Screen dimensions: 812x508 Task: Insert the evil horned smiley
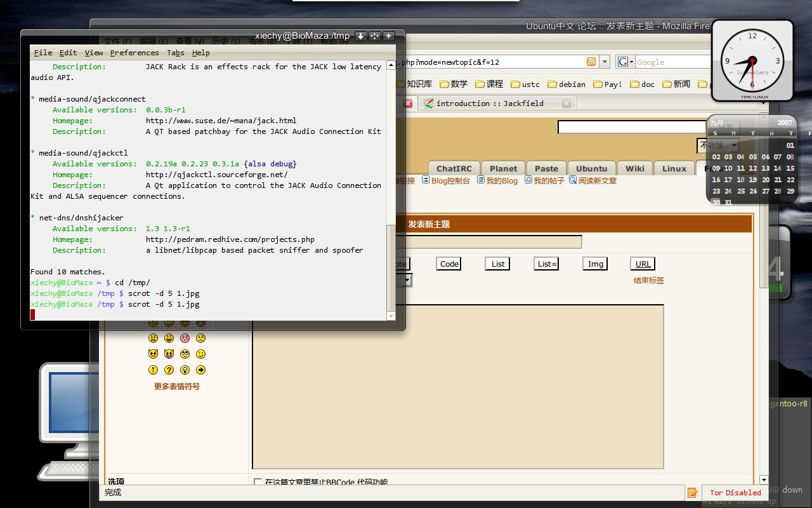pos(153,354)
